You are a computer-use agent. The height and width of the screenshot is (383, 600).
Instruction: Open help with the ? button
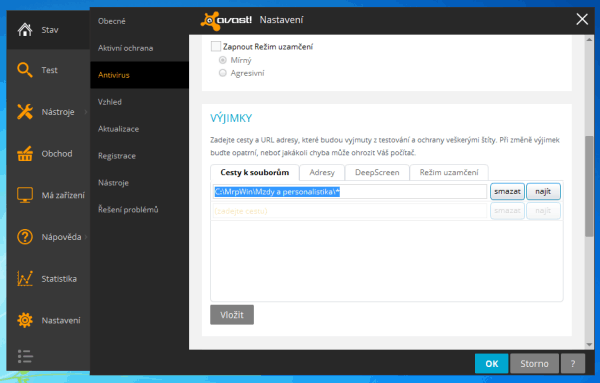pos(573,363)
